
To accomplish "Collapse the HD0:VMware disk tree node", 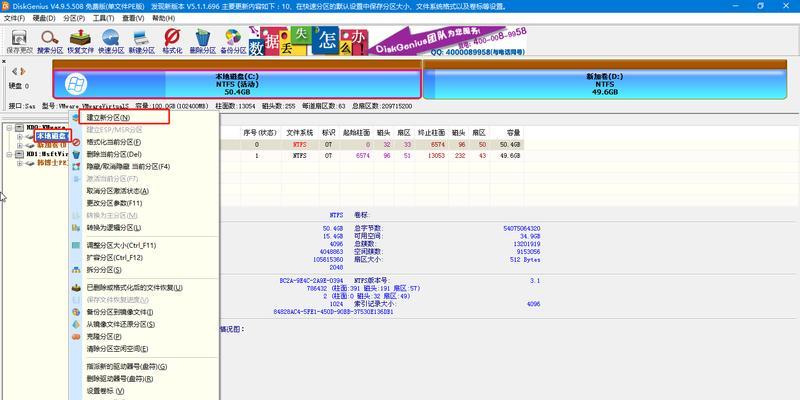I will pos(10,128).
